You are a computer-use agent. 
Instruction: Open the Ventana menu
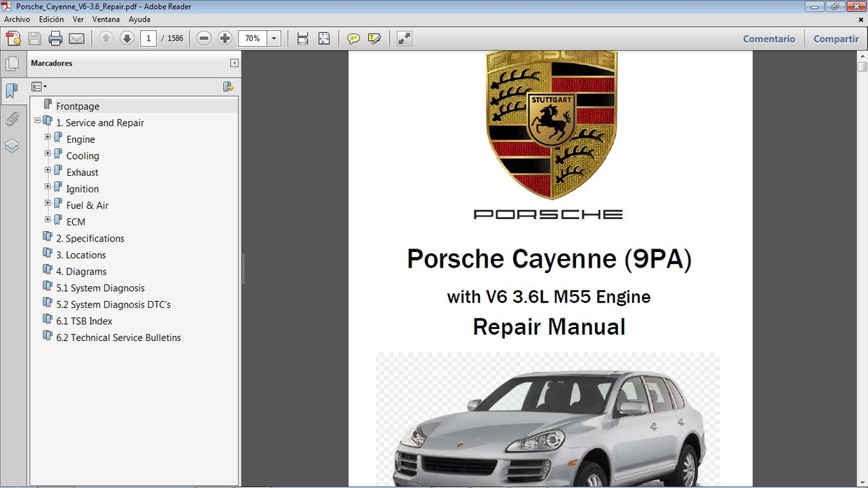click(106, 20)
